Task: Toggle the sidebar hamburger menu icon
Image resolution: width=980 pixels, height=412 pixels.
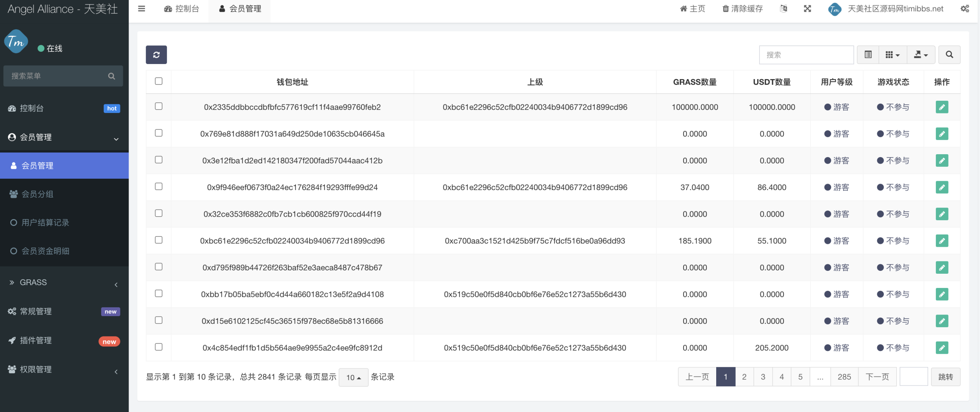Action: (x=142, y=9)
